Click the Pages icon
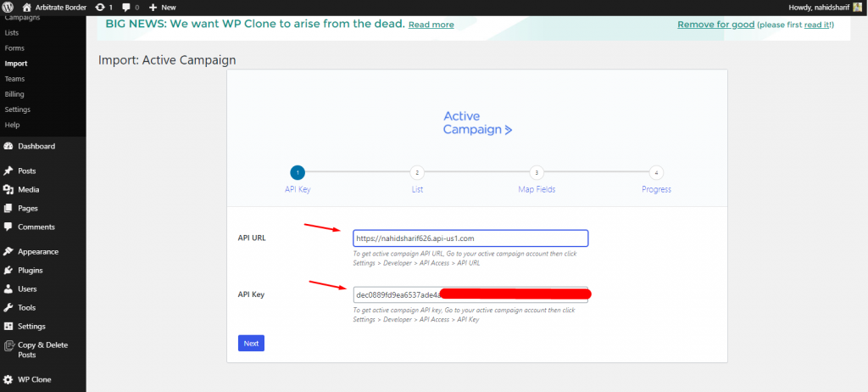 tap(8, 209)
